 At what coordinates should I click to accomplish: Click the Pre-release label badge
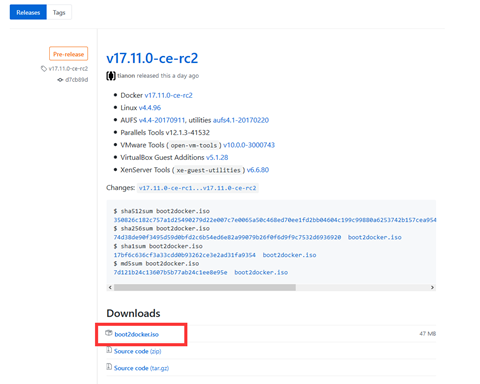pyautogui.click(x=68, y=54)
